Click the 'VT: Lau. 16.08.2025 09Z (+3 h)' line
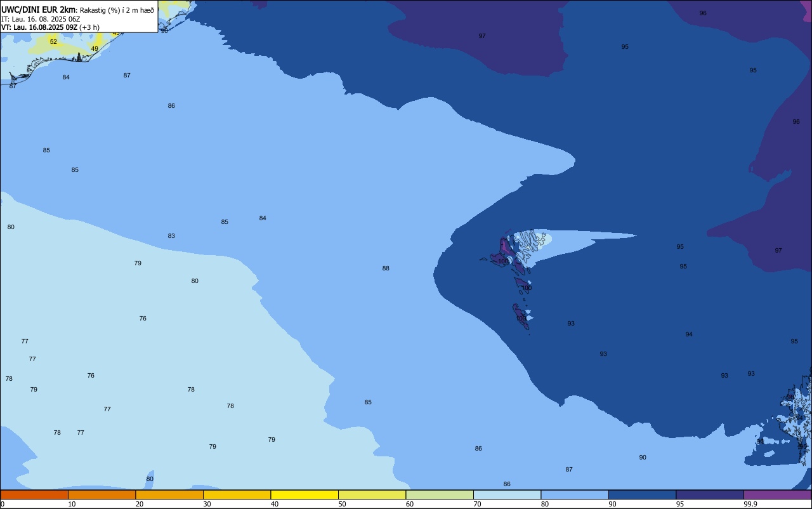812x509 pixels. click(50, 27)
